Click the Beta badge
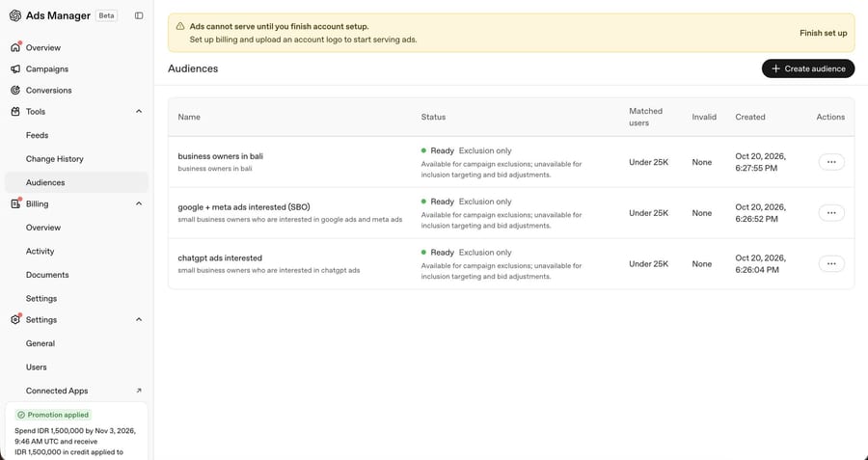This screenshot has width=868, height=460. click(x=106, y=15)
